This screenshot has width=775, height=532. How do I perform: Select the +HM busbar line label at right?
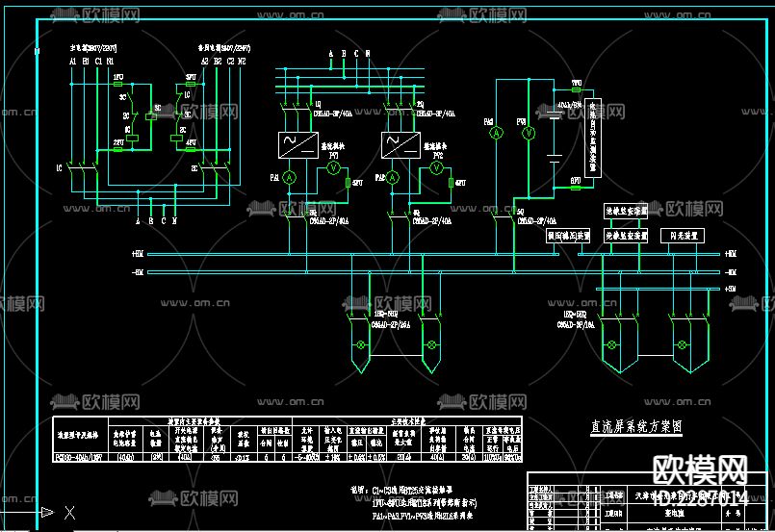[731, 254]
